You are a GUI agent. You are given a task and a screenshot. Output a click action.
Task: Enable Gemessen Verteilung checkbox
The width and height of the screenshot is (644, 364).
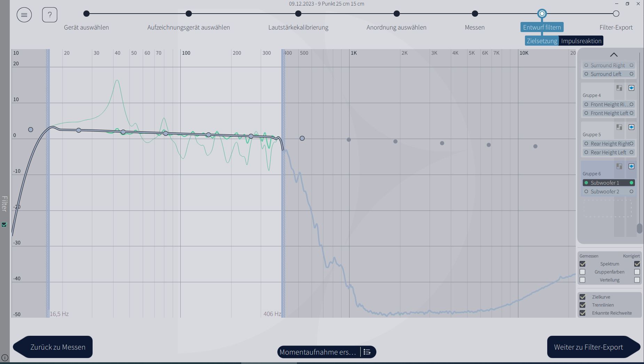(x=582, y=280)
